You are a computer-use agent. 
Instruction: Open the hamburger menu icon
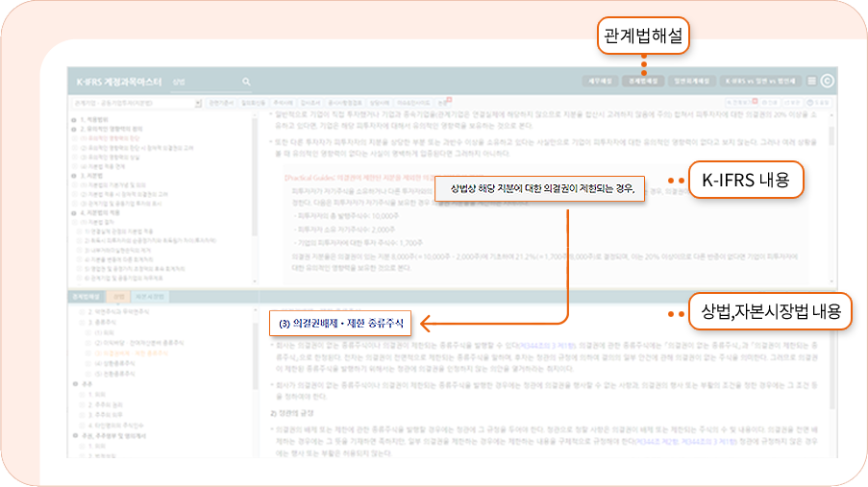click(812, 83)
